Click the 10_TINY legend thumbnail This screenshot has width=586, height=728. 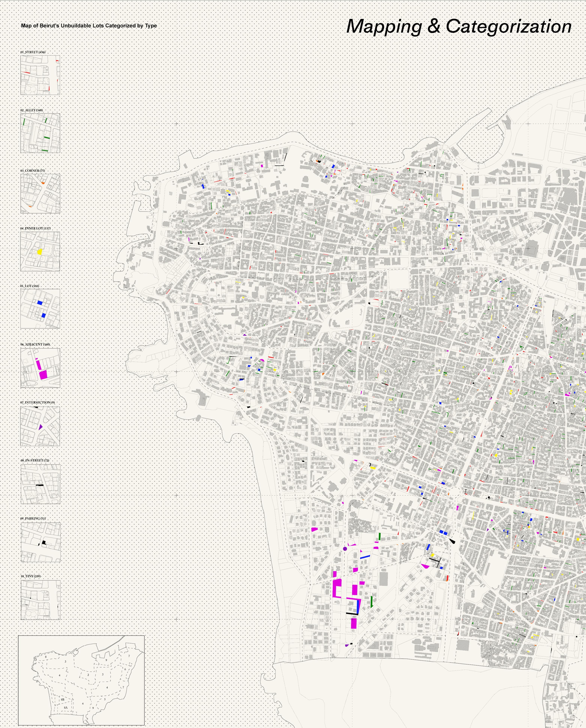(x=40, y=600)
